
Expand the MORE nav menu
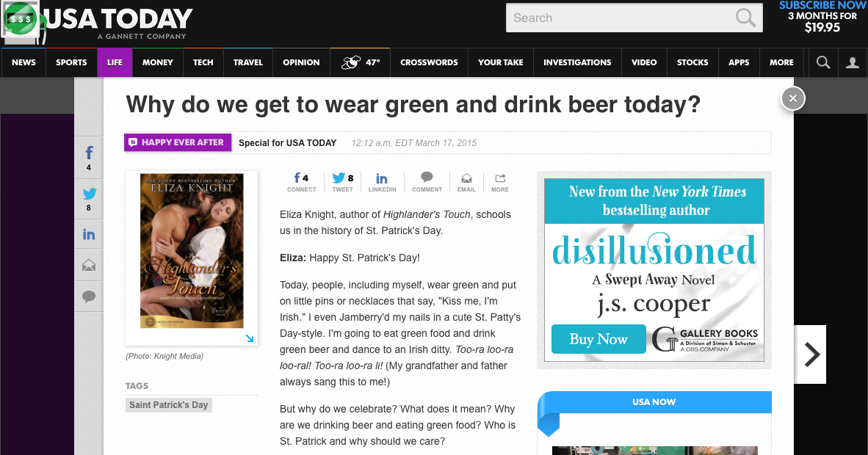[781, 62]
